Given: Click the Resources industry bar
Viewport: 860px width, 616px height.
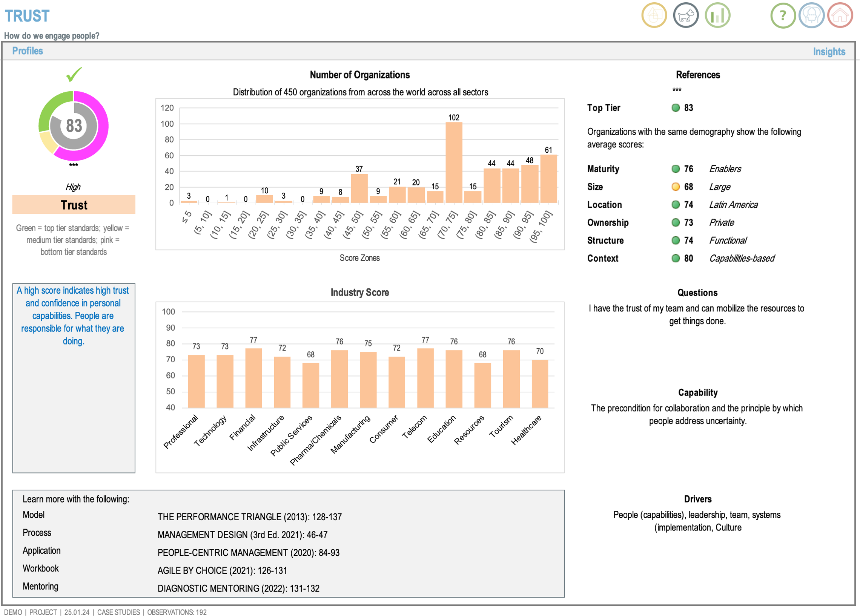Looking at the screenshot, I should [x=483, y=386].
